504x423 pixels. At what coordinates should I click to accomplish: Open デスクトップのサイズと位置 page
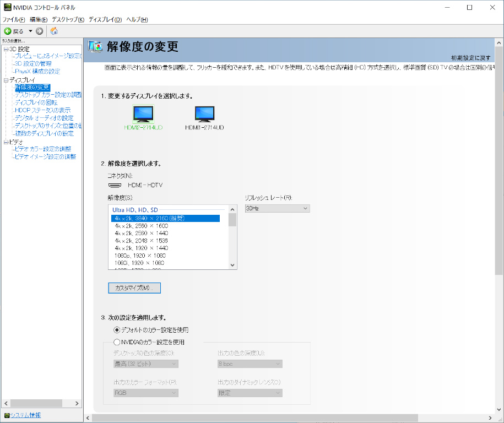click(48, 126)
